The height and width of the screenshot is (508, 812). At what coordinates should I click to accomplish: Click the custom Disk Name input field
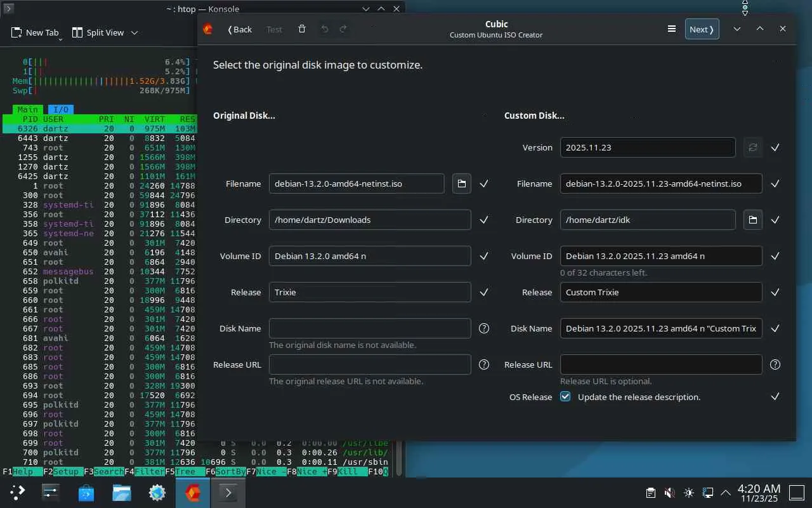661,328
